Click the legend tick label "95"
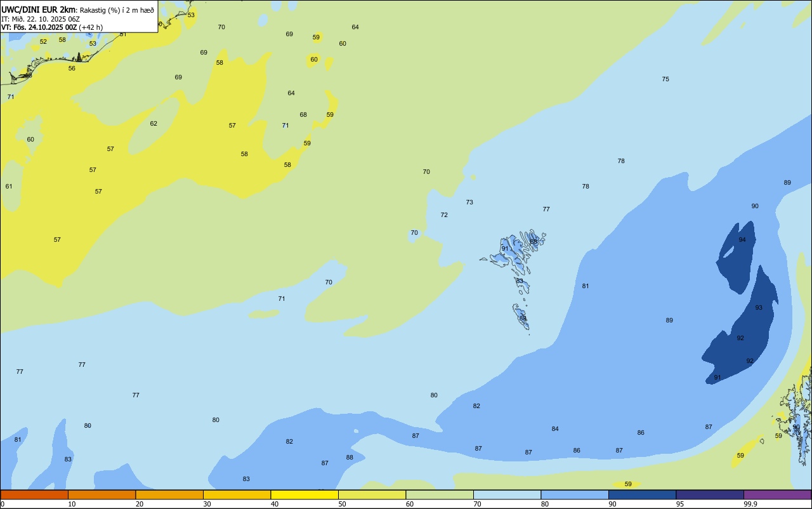 (680, 504)
